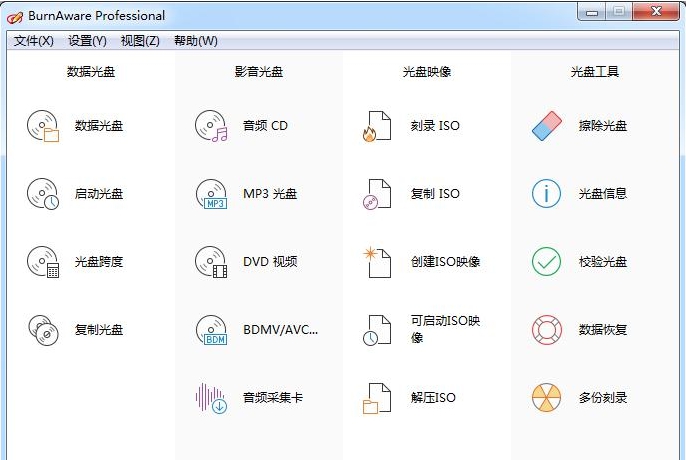Click the 启动光盘 label
Viewport: 686px width, 460px height.
[99, 194]
